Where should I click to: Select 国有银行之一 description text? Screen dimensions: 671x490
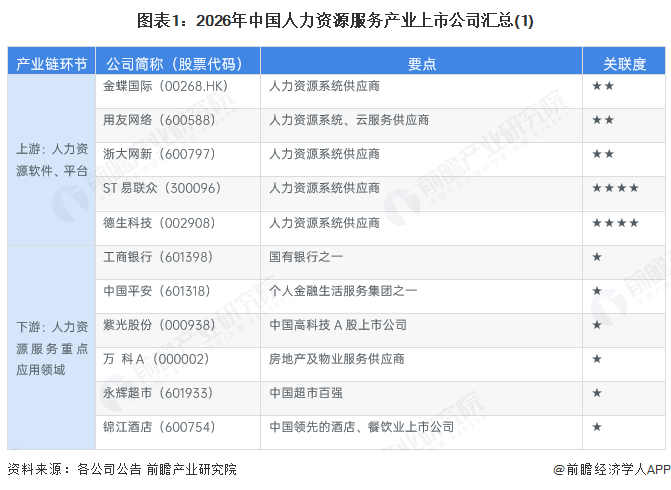coord(306,257)
